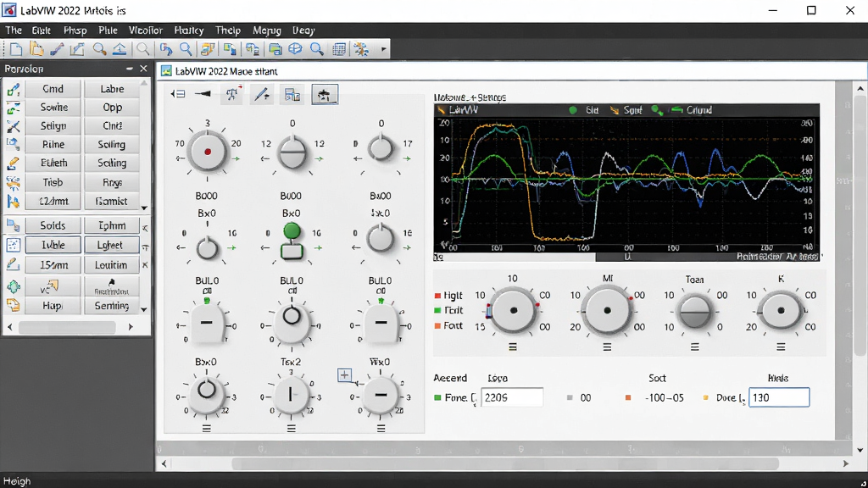The image size is (868, 488).
Task: Open the The menu
Action: click(14, 30)
